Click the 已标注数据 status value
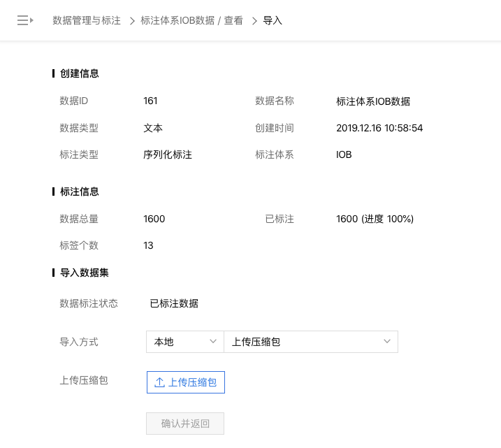501x448 pixels. click(174, 303)
